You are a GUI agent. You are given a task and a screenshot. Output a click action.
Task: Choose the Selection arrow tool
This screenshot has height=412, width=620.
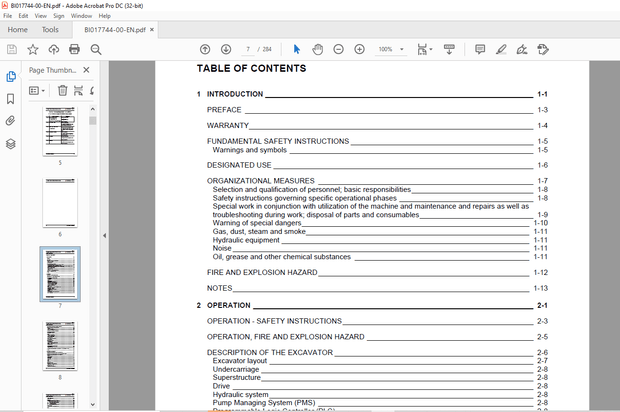coord(297,49)
